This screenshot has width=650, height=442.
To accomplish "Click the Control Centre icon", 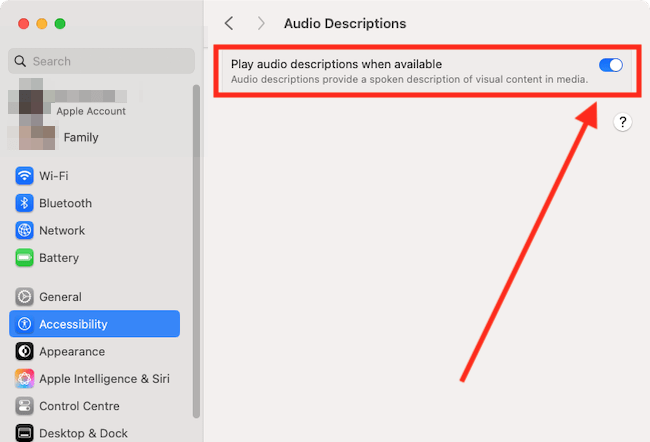I will (x=25, y=406).
